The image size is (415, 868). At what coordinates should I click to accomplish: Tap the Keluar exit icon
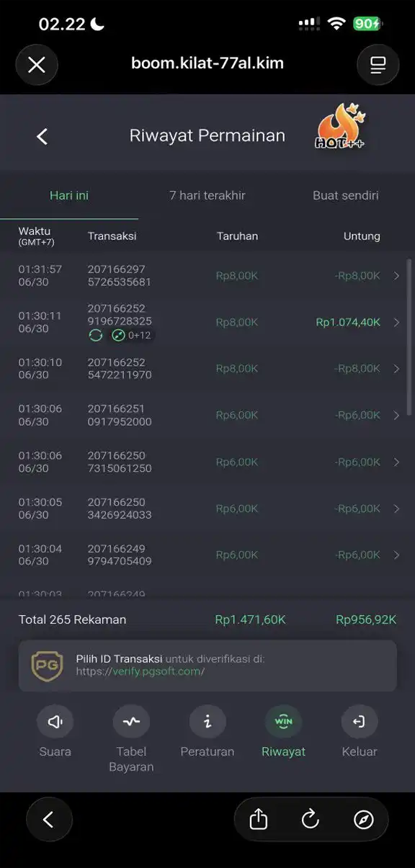(360, 721)
